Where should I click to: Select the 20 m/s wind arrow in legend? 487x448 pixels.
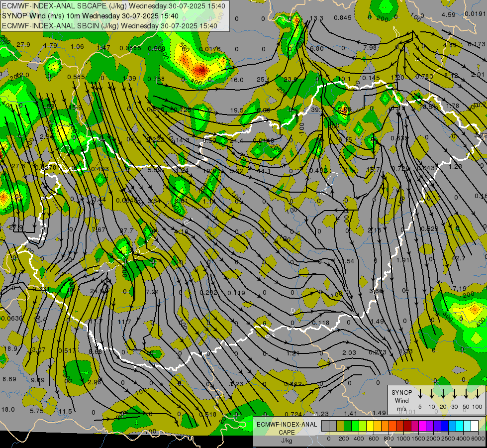pyautogui.click(x=443, y=394)
